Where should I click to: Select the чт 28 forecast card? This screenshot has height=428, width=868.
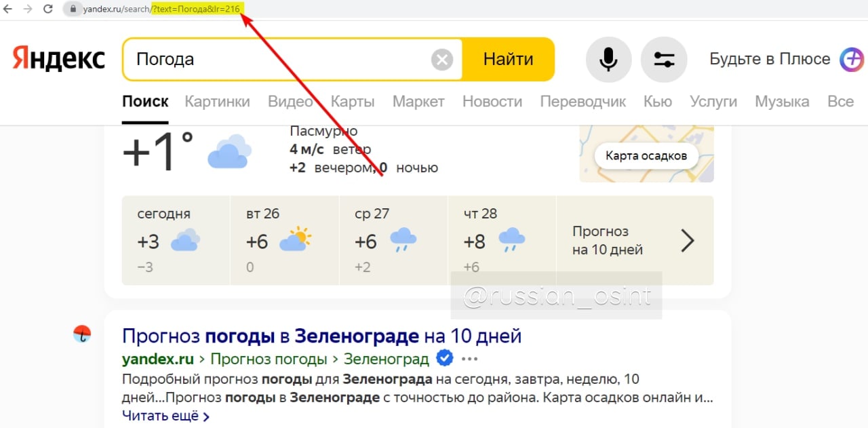(x=501, y=241)
